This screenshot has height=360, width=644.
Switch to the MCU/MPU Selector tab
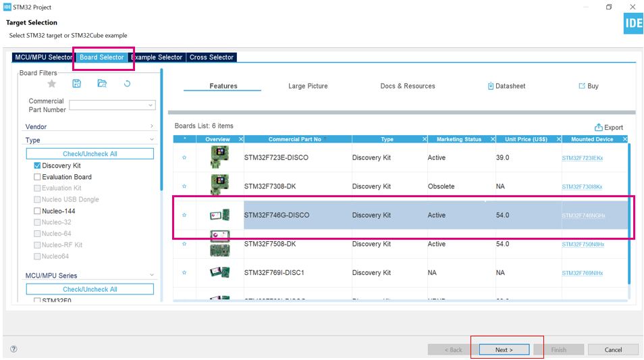pyautogui.click(x=43, y=57)
